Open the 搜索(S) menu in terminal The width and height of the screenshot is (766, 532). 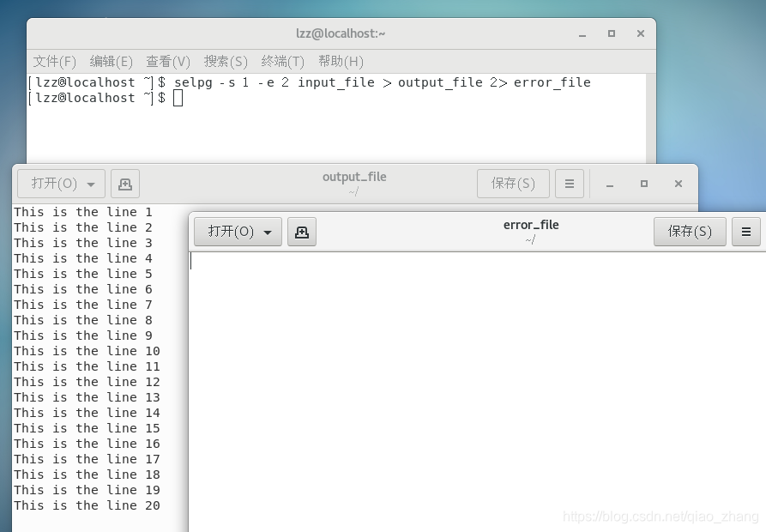pos(226,62)
